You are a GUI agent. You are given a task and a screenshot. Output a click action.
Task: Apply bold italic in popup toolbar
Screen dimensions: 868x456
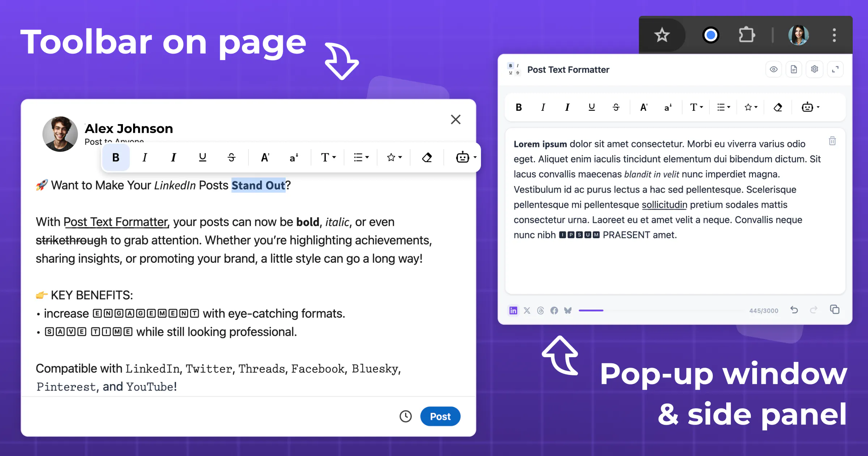pos(567,107)
